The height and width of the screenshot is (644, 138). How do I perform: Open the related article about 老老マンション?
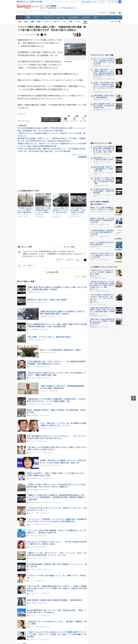pos(52,140)
